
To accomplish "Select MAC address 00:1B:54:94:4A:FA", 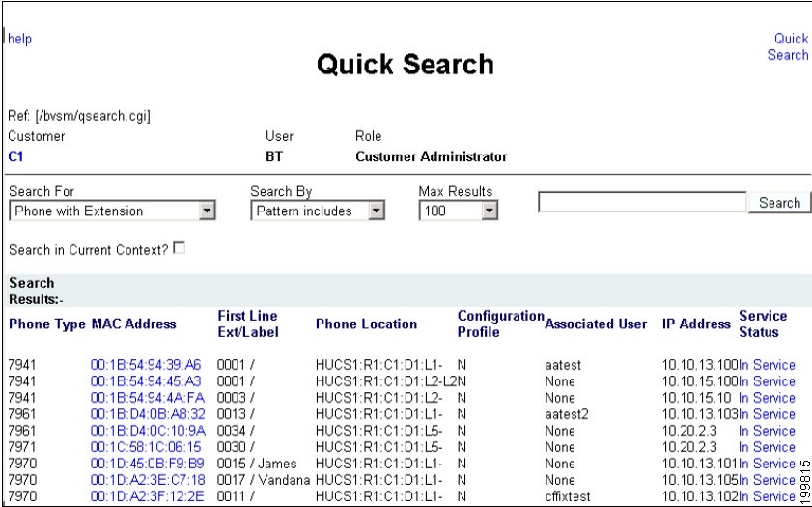I will click(147, 398).
